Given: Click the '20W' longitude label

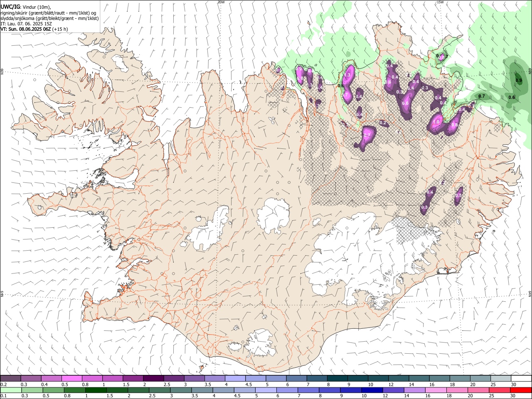Looking at the screenshot, I should coord(221,2).
